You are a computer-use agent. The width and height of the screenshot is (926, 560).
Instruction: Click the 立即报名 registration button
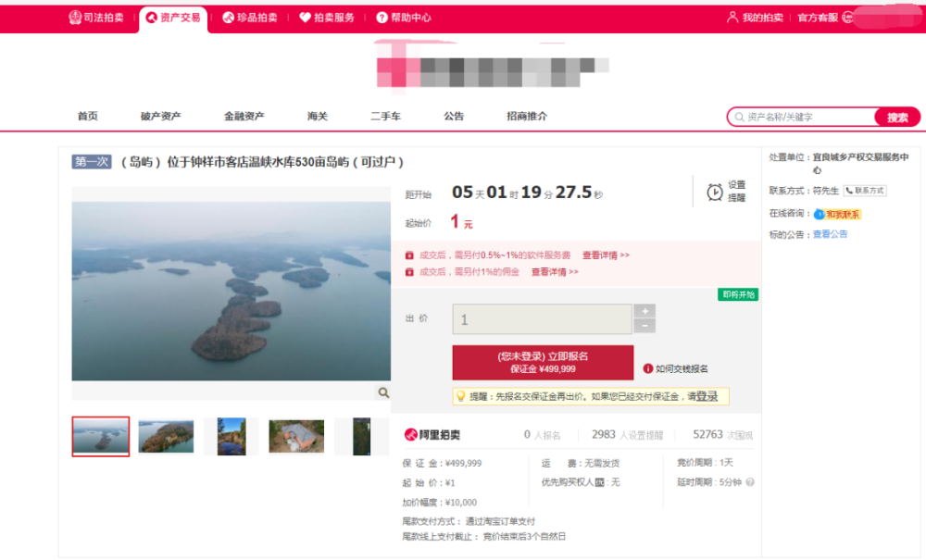pos(543,362)
